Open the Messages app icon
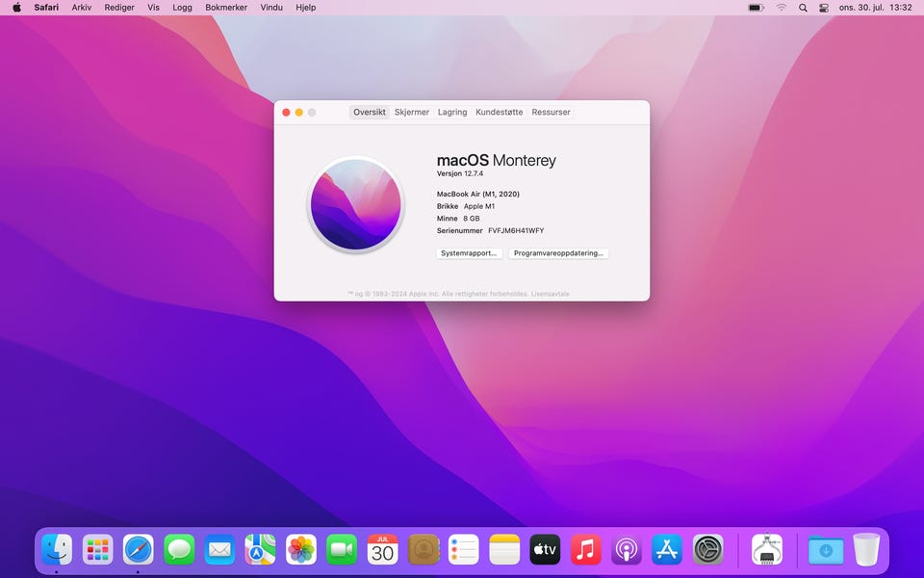Screen dimensions: 924x578 click(x=179, y=549)
